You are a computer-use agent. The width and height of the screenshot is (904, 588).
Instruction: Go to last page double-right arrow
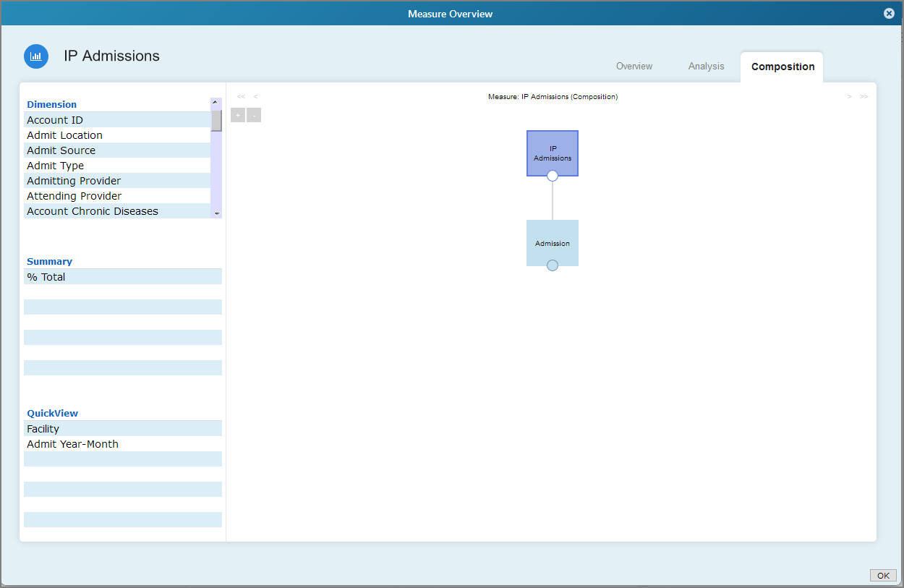864,97
